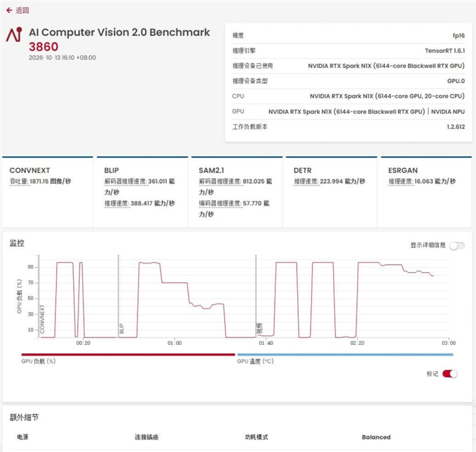Click the red GPU 负载 legend bar

tap(128, 354)
